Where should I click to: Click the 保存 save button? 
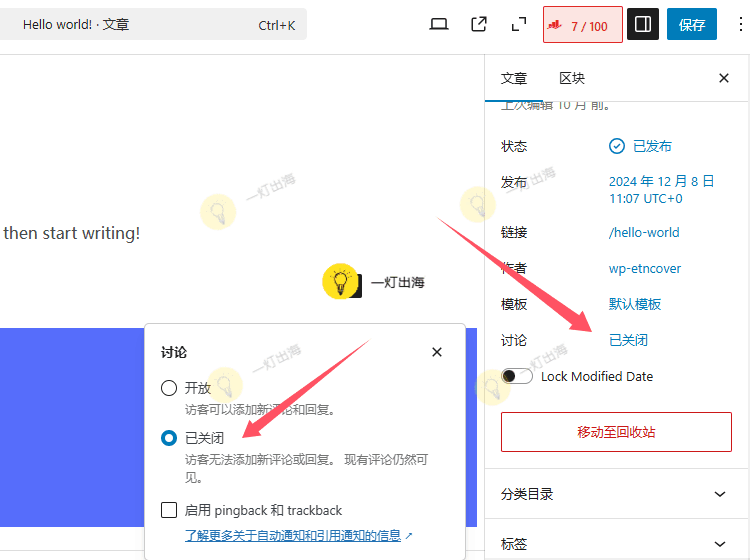692,25
